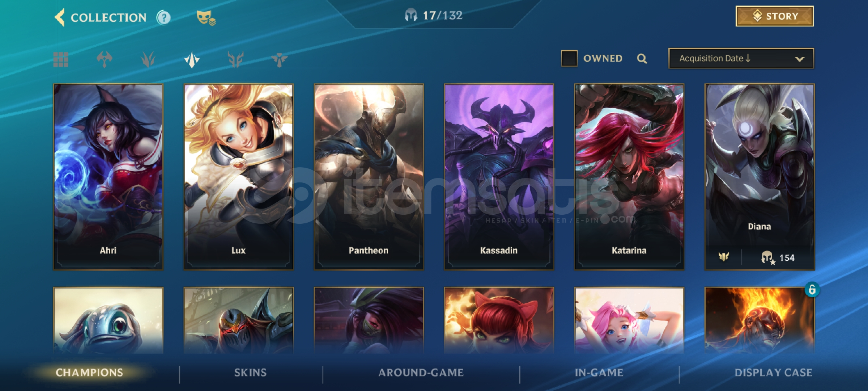Click the blue unlock badge on fire champion
The height and width of the screenshot is (391, 868).
(x=812, y=290)
